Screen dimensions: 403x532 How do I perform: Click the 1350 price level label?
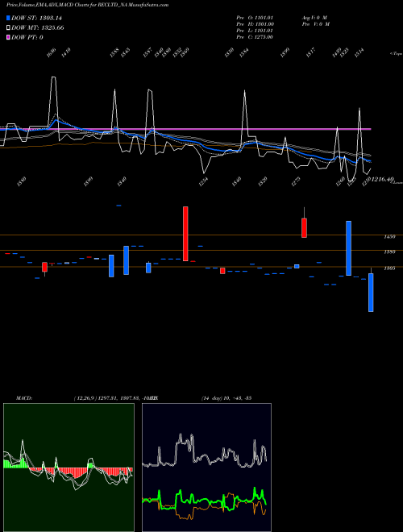[389, 252]
